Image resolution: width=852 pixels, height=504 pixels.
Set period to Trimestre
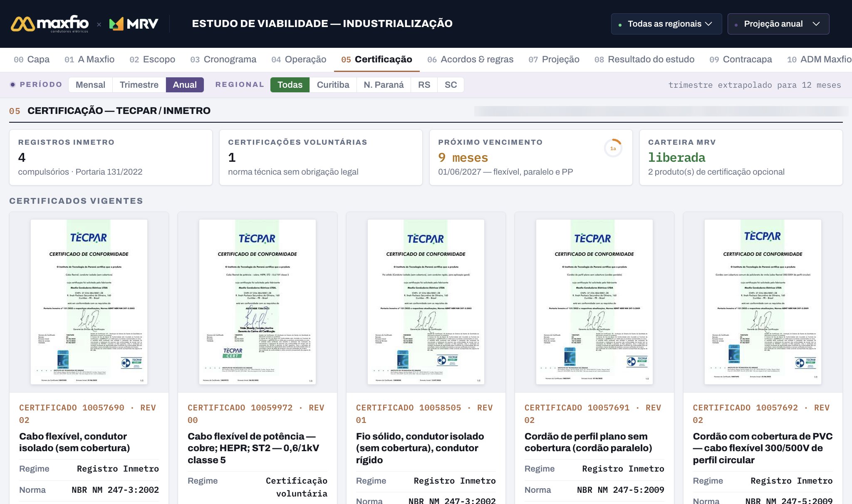pos(139,85)
